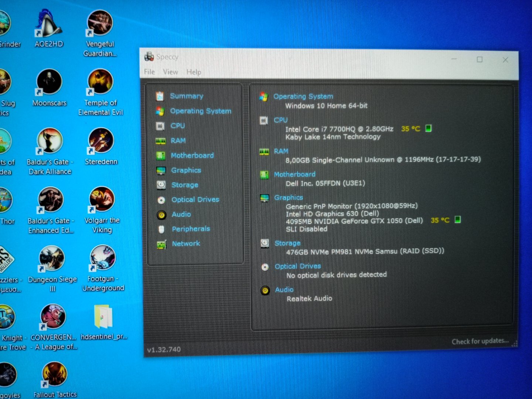Click the 35 °C CPU temperature value
The height and width of the screenshot is (399, 532).
pos(411,129)
